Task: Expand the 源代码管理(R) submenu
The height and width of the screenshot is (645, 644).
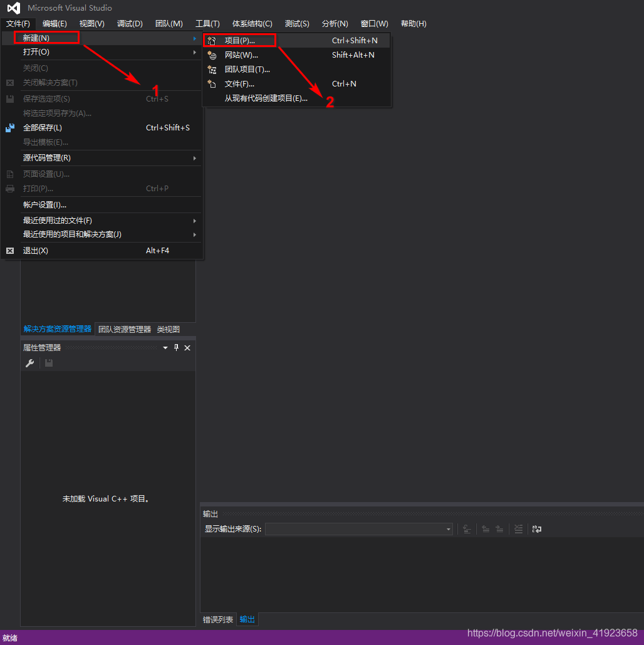Action: (x=195, y=159)
